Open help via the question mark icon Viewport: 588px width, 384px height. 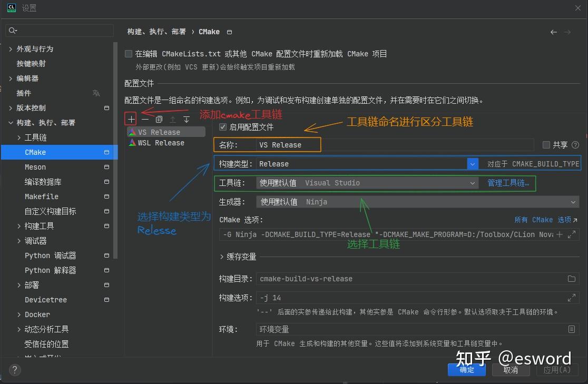(x=14, y=370)
